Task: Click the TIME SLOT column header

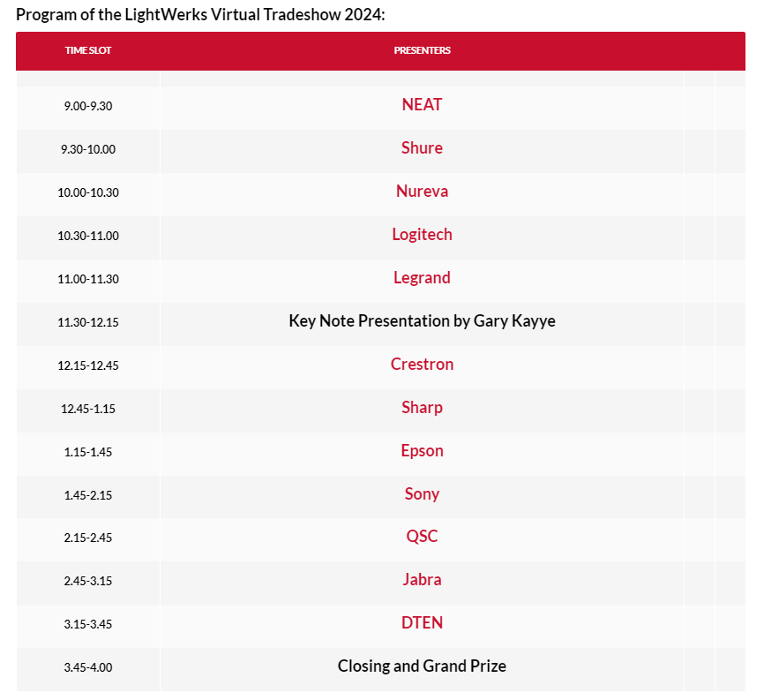Action: [88, 50]
